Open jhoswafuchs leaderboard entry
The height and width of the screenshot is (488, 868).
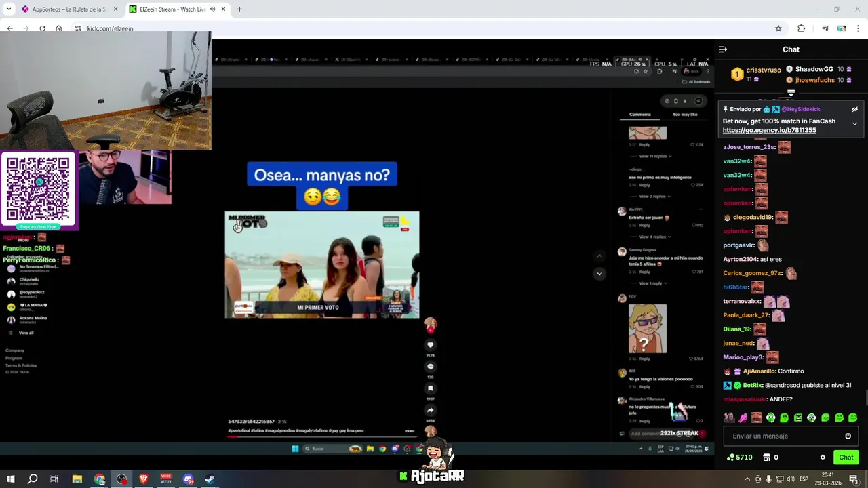[x=814, y=80]
